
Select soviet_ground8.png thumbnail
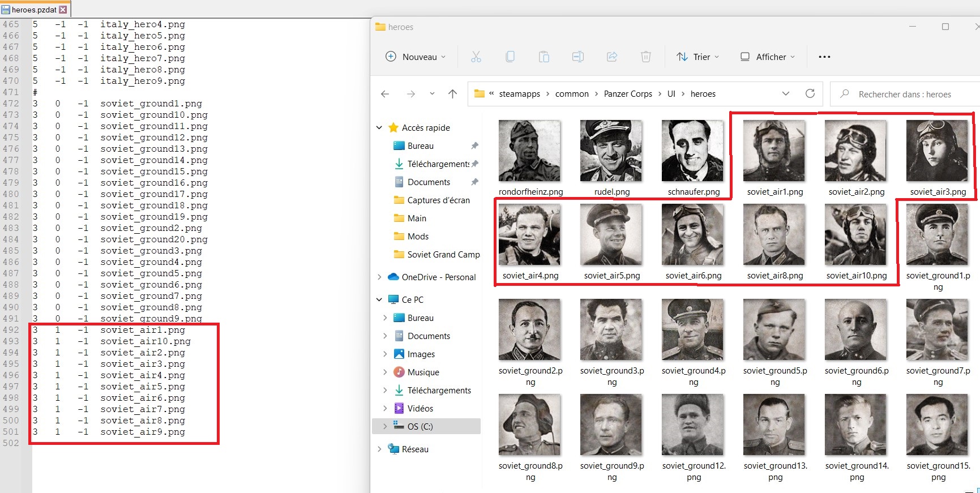(530, 425)
